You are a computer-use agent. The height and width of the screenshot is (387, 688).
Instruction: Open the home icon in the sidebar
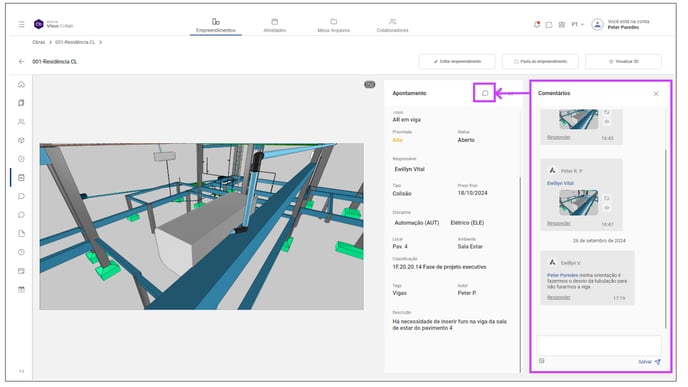tap(21, 84)
